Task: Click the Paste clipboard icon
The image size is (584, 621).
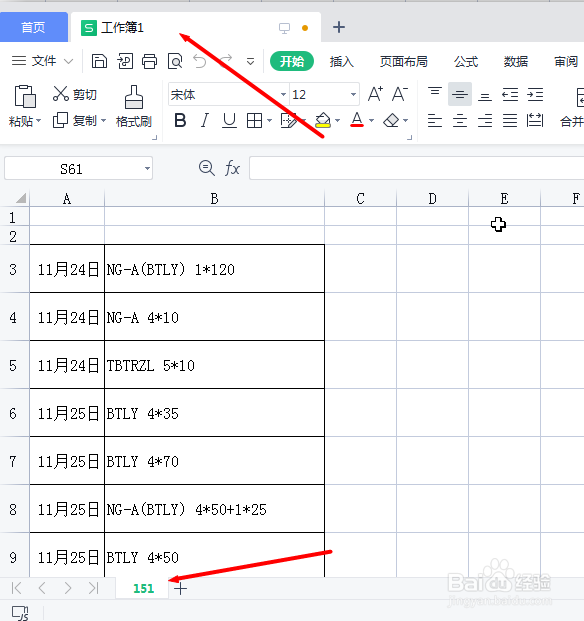Action: coord(25,96)
